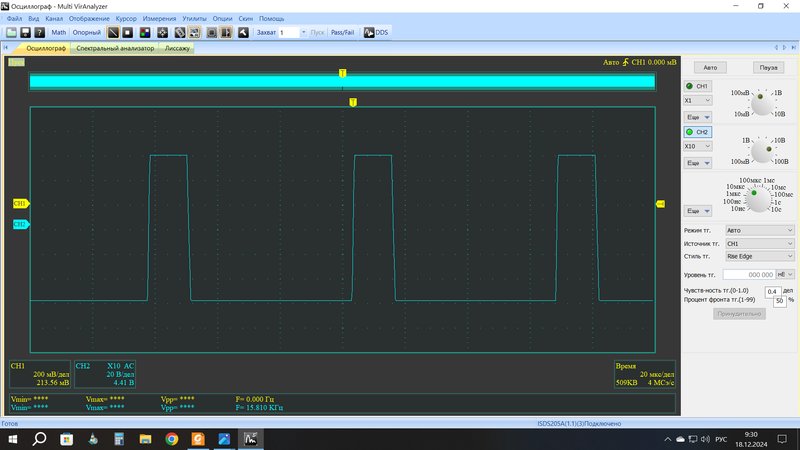The width and height of the screenshot is (800, 450).
Task: Click the Пауза button
Action: tap(768, 67)
